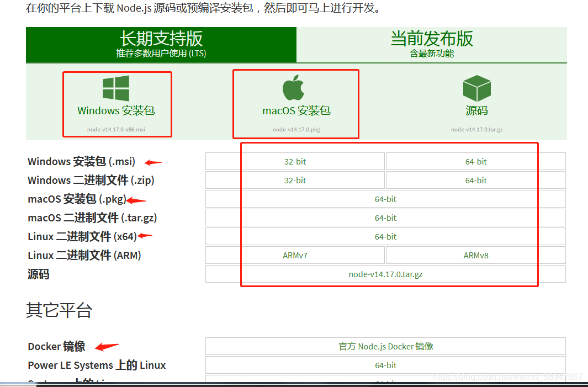Click the macOS 二进制文件 (.tar.gz) row label
This screenshot has height=387, width=588.
(92, 218)
